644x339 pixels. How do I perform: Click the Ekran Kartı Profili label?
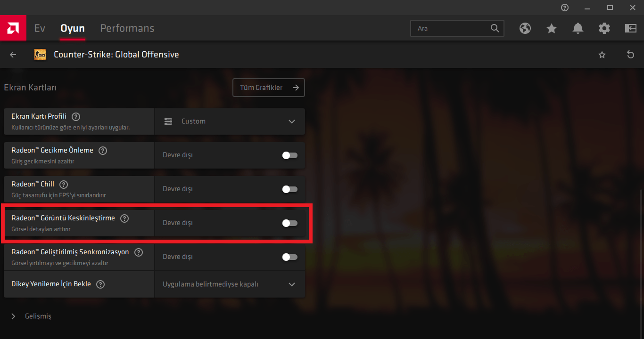coord(39,117)
